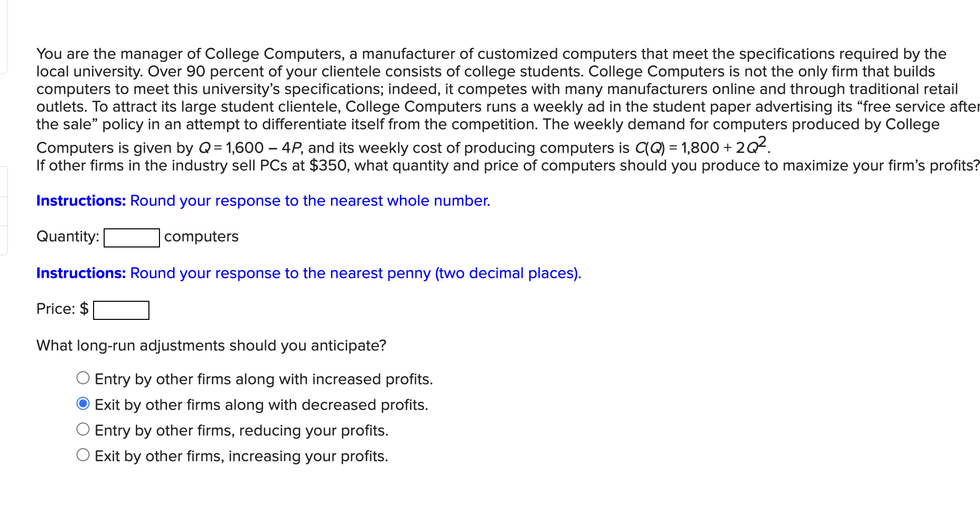Click the dollar sign before the Price box

[84, 308]
